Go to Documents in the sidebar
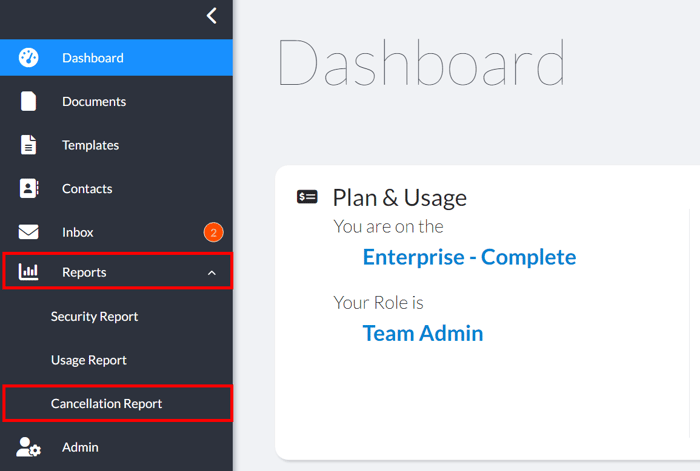Viewport: 700px width, 471px height. click(94, 101)
